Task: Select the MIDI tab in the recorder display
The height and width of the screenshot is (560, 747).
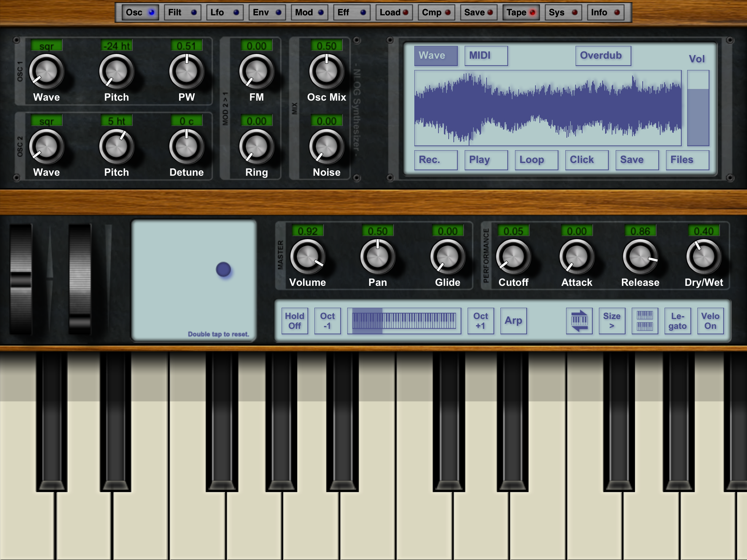Action: 486,55
